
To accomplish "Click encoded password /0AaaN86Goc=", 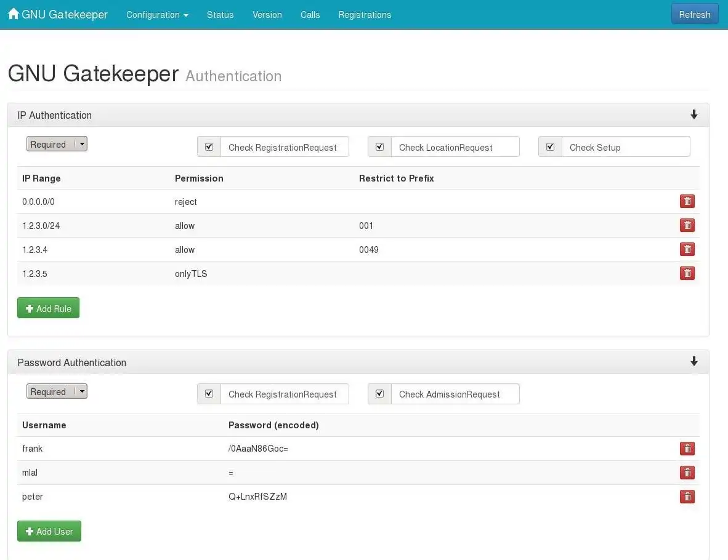I will click(258, 449).
